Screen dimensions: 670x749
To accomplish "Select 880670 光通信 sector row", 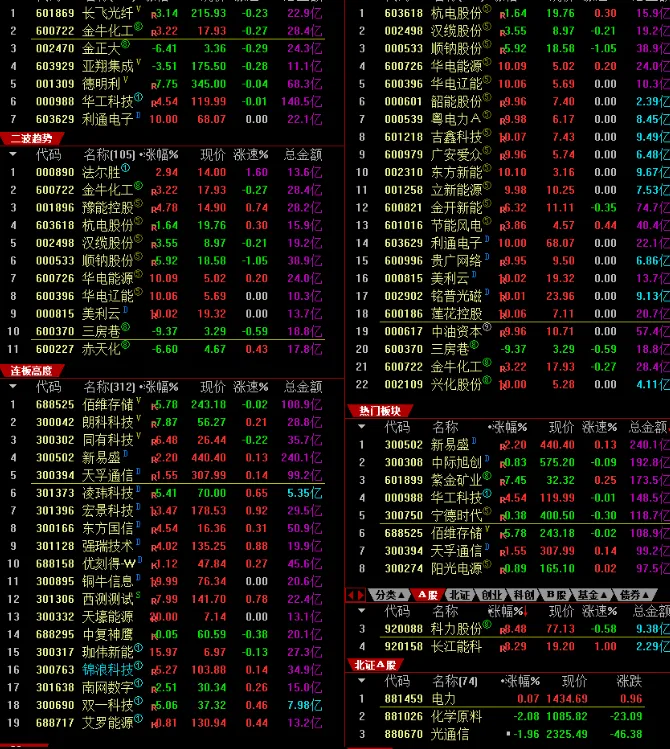I will (x=509, y=734).
